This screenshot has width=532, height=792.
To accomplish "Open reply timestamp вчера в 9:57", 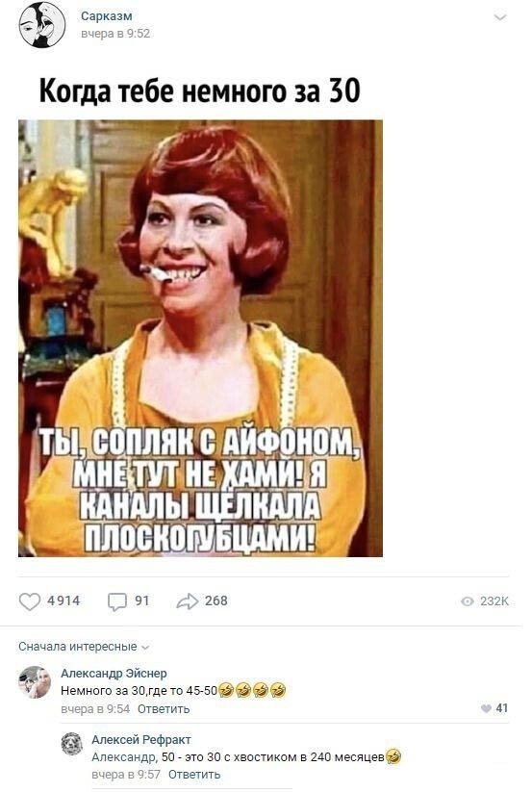I will pos(126,775).
